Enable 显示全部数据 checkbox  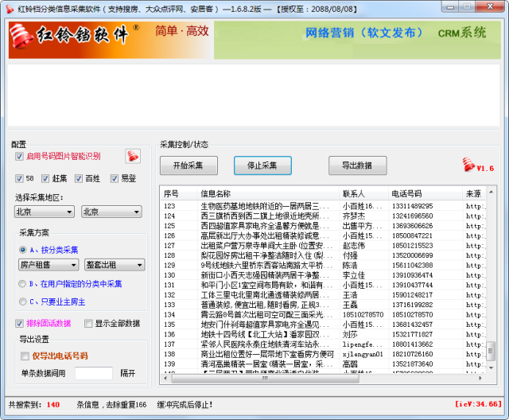click(88, 323)
